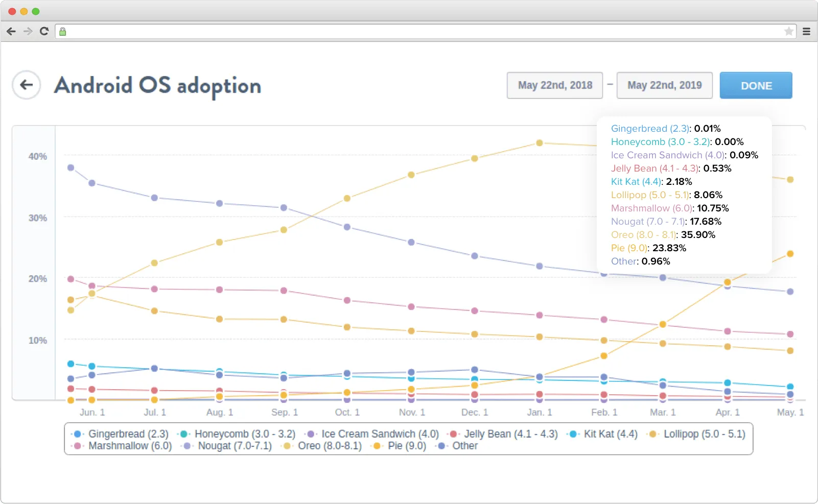Image resolution: width=818 pixels, height=504 pixels.
Task: Click 'Kit Kat (4.4): 2.18%' tooltip line
Action: click(x=651, y=182)
